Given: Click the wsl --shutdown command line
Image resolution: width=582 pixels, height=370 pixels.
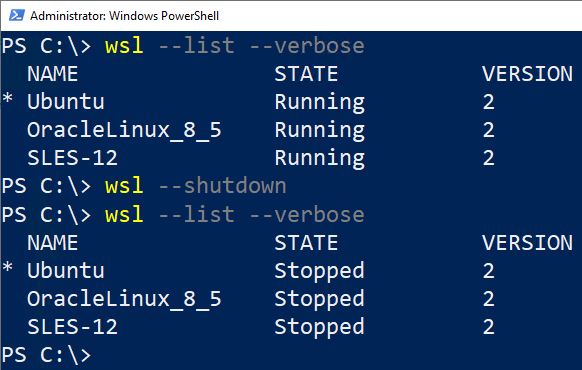Looking at the screenshot, I should [196, 186].
